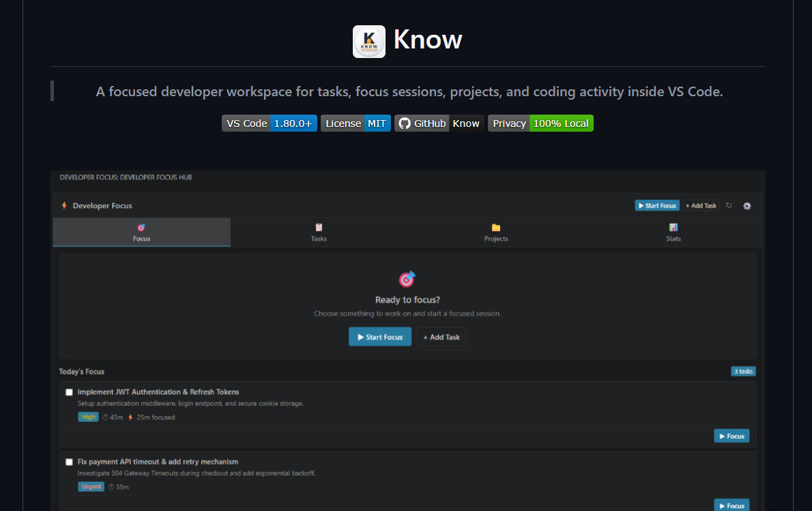Click the 3 tasks count badge
The image size is (812, 511).
(743, 371)
